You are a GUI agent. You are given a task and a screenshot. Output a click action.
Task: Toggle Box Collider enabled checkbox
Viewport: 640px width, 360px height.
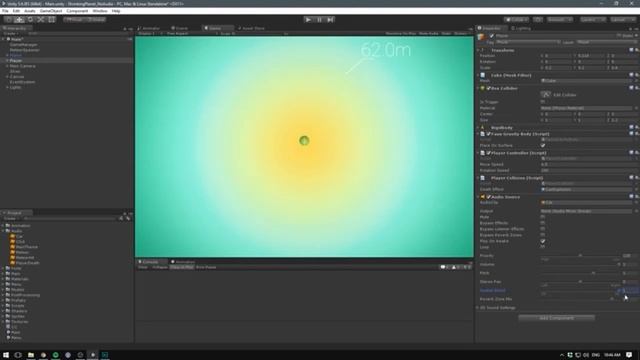click(x=489, y=88)
